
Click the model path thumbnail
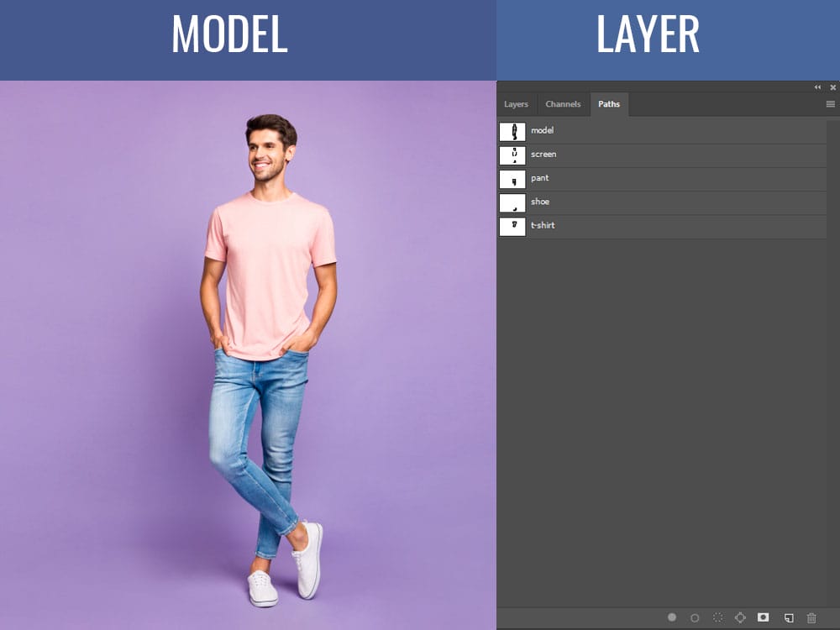tap(512, 132)
